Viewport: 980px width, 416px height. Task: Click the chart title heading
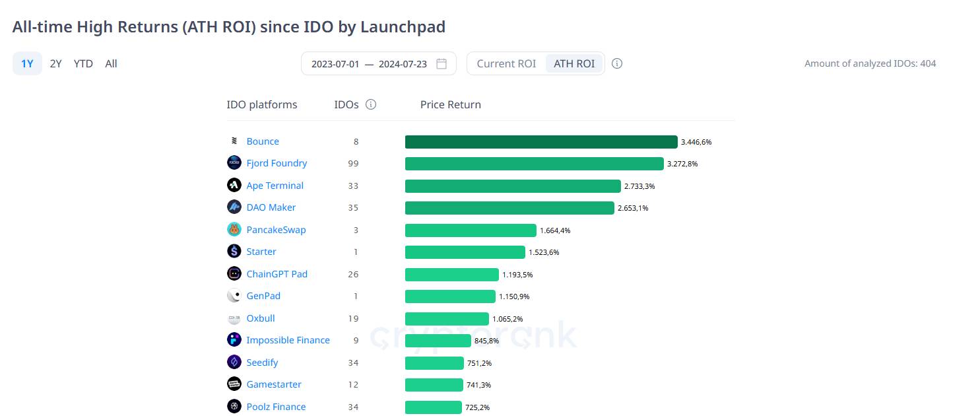point(229,26)
